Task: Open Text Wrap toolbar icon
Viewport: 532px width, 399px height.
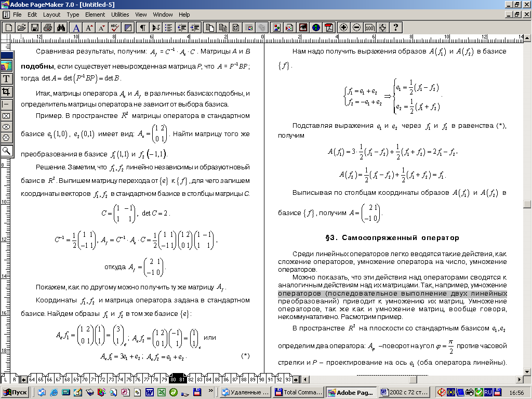Action: (249, 28)
